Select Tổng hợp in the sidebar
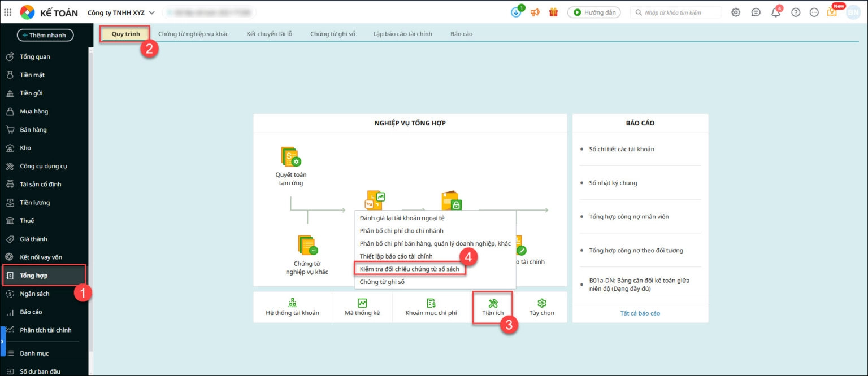Image resolution: width=868 pixels, height=376 pixels. pos(34,276)
